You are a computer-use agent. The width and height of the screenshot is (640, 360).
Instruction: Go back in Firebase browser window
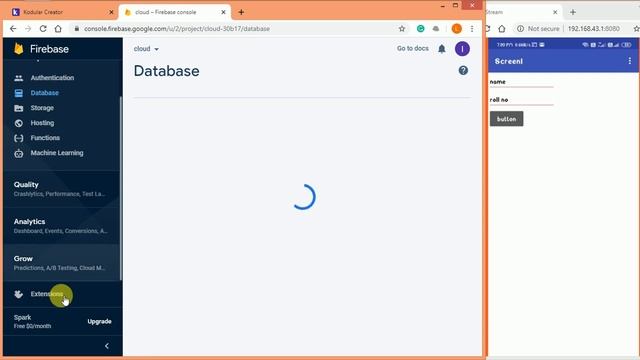point(13,29)
